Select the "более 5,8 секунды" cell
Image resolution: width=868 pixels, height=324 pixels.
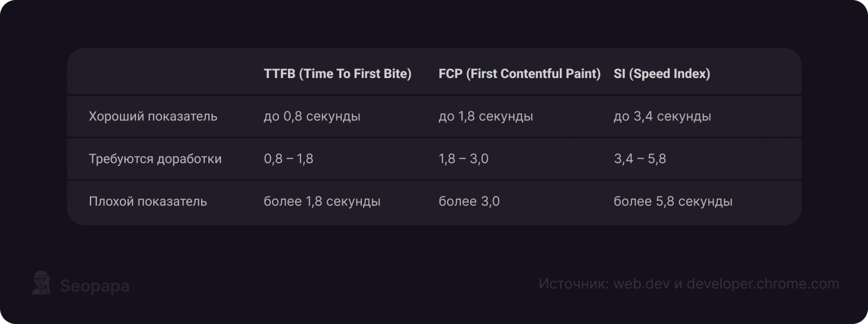673,201
